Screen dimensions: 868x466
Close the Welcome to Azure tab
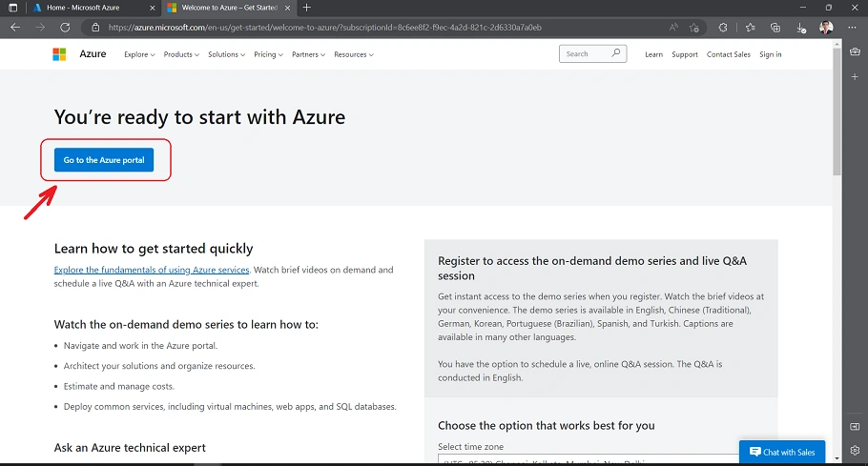click(x=287, y=8)
